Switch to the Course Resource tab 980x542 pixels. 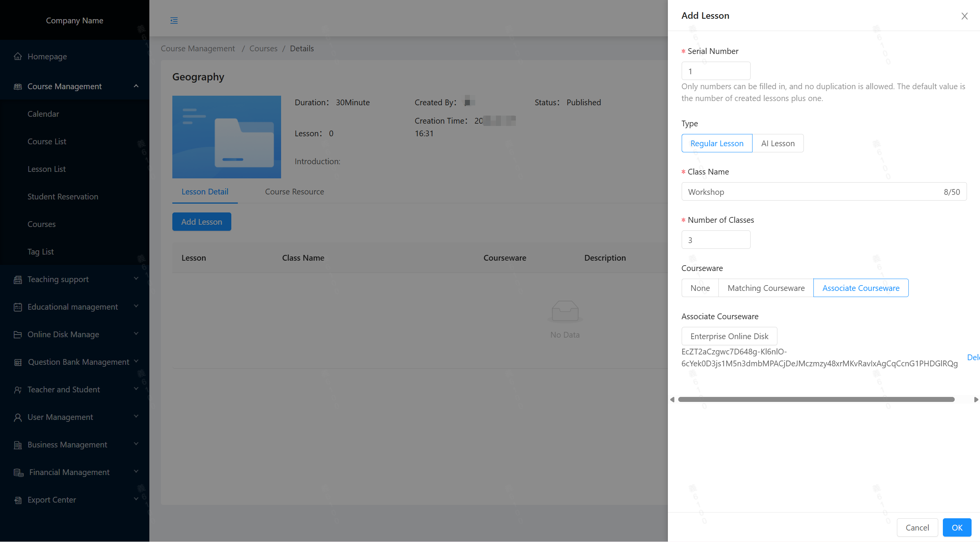click(x=294, y=192)
